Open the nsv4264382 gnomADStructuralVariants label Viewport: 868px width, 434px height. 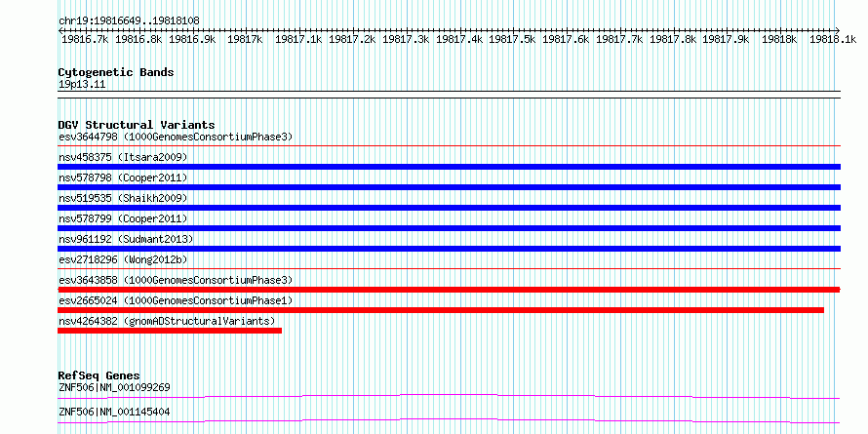pyautogui.click(x=167, y=321)
